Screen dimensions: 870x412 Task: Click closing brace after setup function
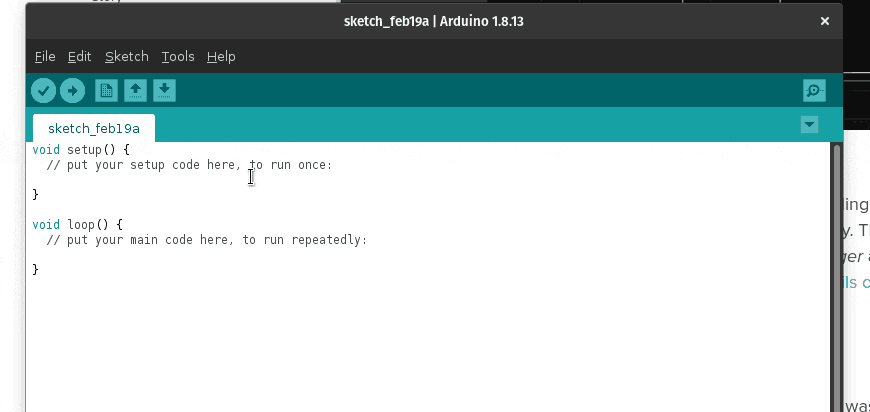(x=36, y=194)
